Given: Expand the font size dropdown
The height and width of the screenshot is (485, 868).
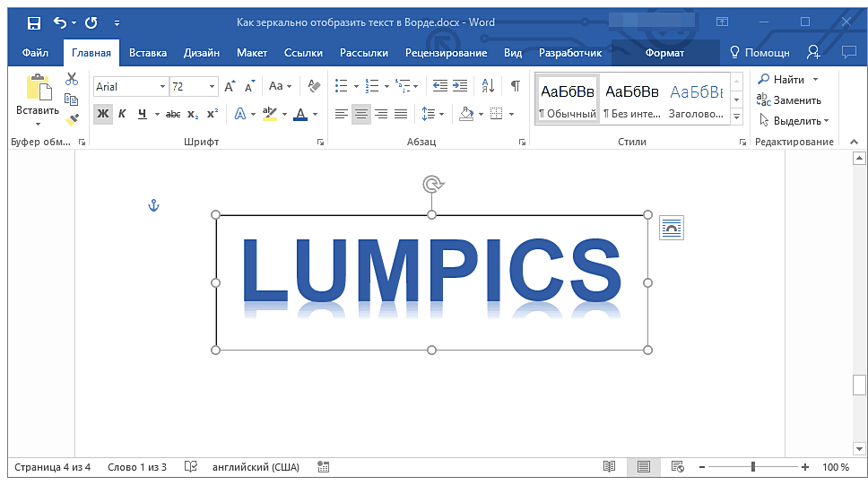Looking at the screenshot, I should tap(213, 87).
